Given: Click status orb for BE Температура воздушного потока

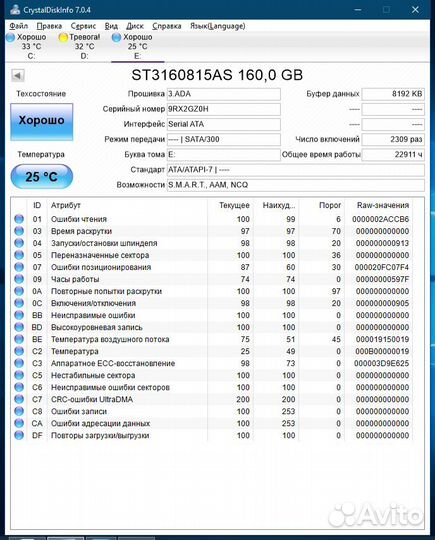Looking at the screenshot, I should [x=19, y=339].
